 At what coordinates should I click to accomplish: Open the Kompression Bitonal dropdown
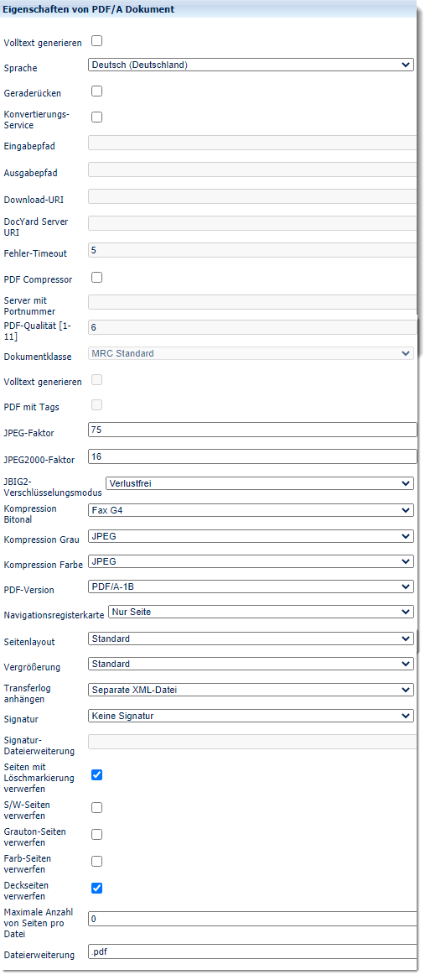pos(251,511)
